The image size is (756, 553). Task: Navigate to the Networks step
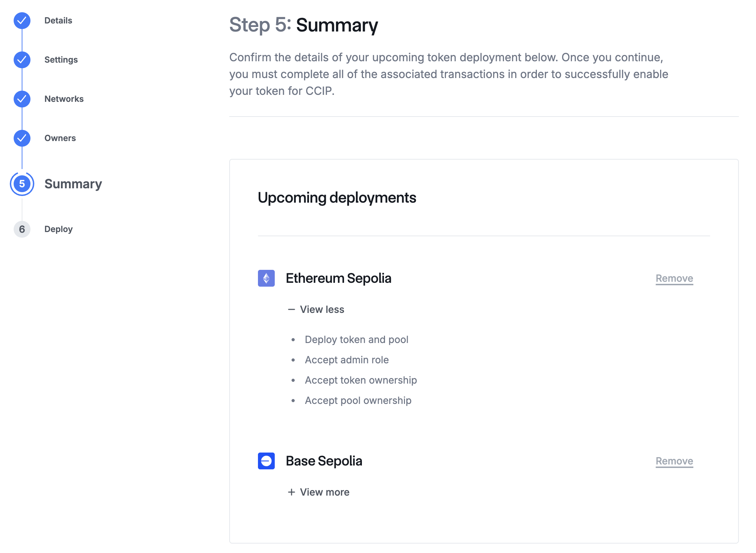[x=64, y=99]
